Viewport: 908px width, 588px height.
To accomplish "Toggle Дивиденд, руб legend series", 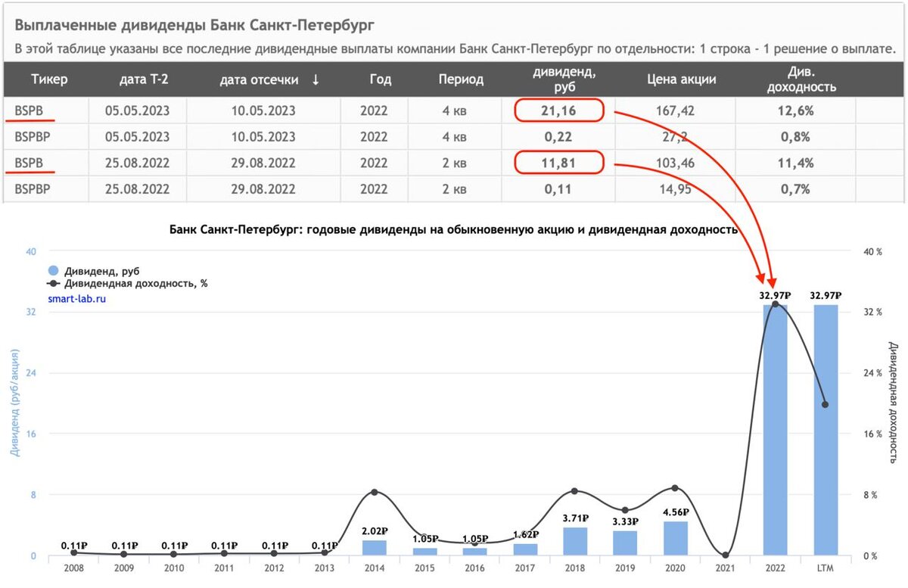I will point(94,270).
